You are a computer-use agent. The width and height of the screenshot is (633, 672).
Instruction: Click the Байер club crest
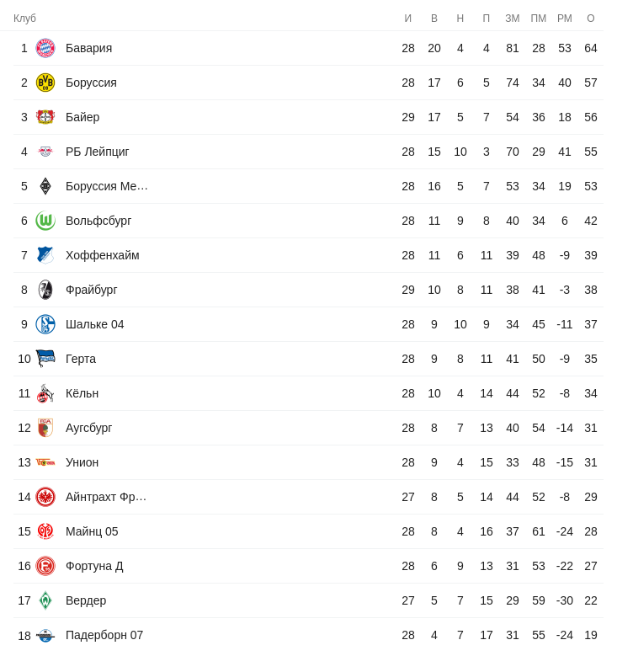(45, 117)
